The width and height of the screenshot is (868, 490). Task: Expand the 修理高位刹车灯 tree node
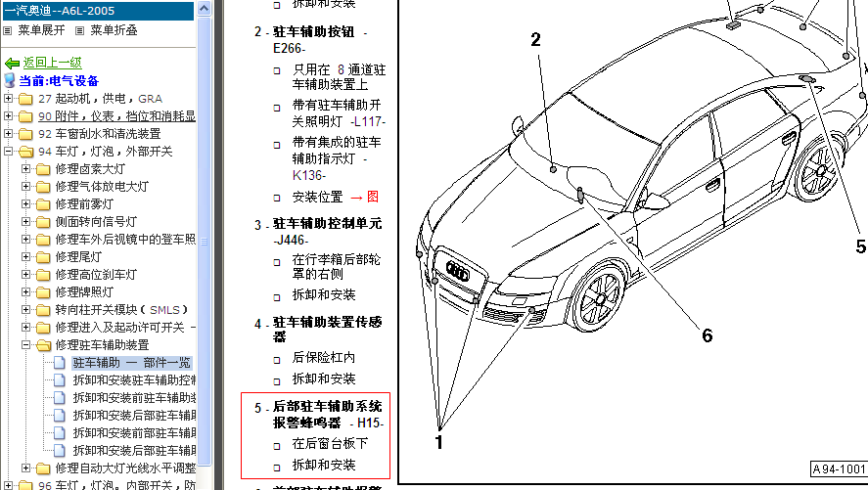pyautogui.click(x=26, y=274)
